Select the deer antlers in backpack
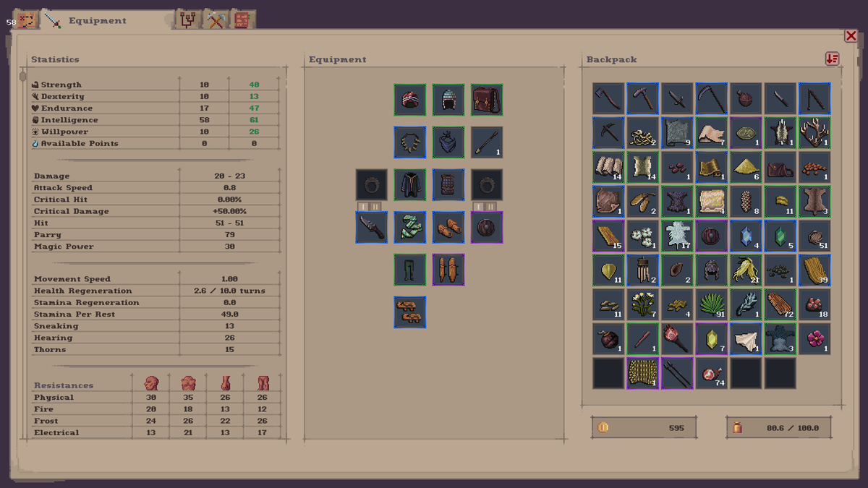The height and width of the screenshot is (488, 868). [x=814, y=133]
